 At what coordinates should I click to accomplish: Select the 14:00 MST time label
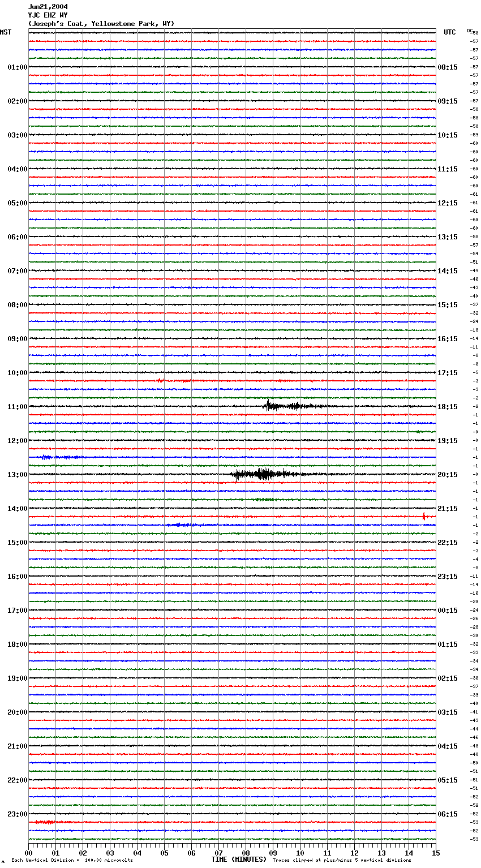[18, 509]
